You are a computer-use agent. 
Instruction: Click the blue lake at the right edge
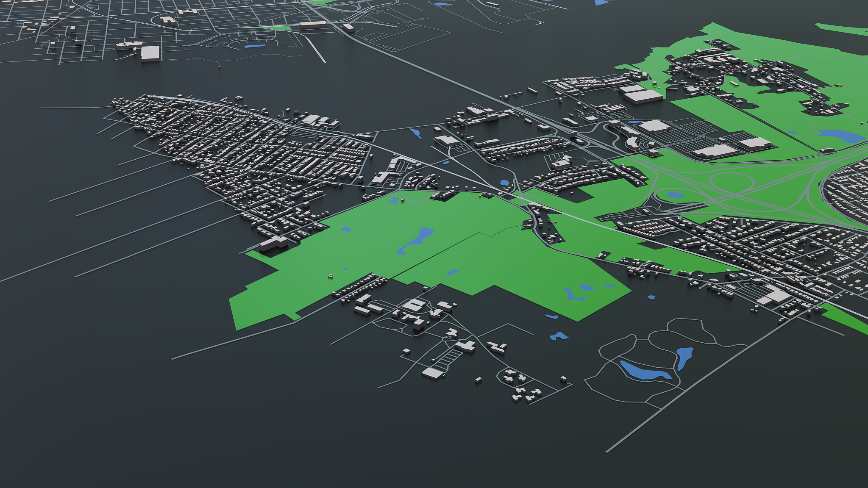[x=841, y=136]
